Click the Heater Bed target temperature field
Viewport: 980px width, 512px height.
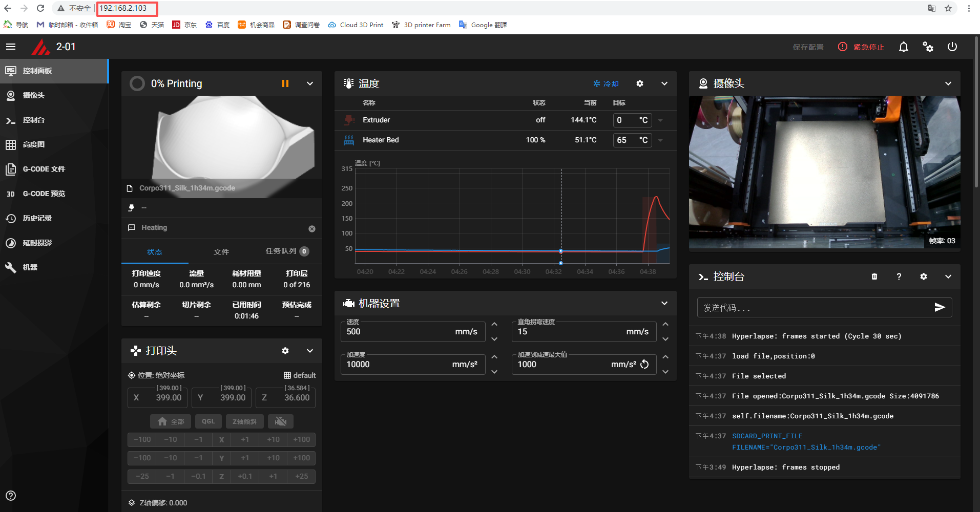tap(625, 140)
